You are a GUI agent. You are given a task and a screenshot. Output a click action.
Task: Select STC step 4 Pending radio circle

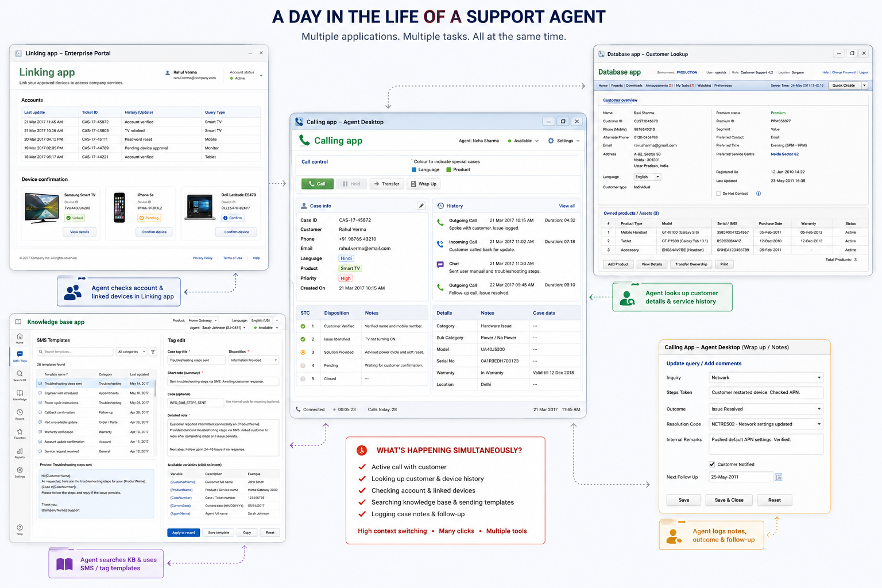[x=303, y=365]
